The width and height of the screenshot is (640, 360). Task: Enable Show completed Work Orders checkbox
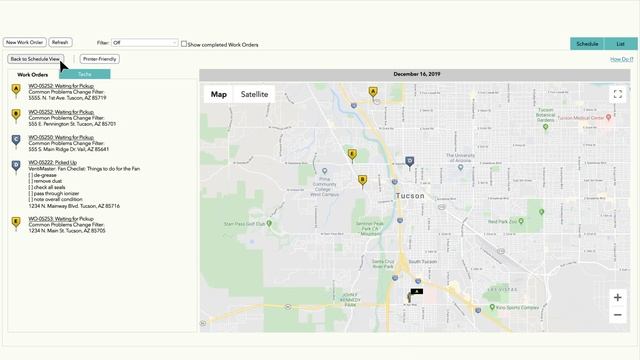tap(184, 44)
